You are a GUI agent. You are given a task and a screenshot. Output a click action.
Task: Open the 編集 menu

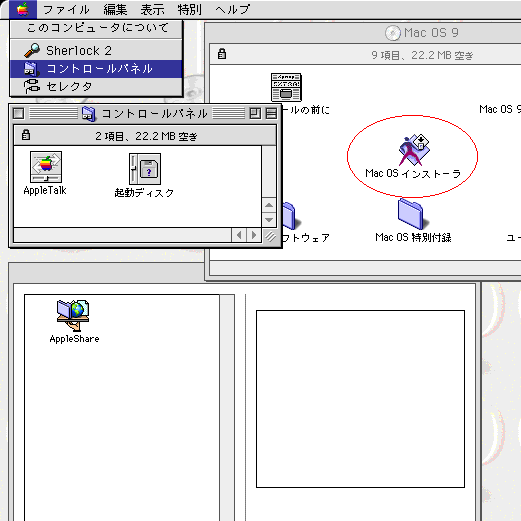click(x=115, y=9)
